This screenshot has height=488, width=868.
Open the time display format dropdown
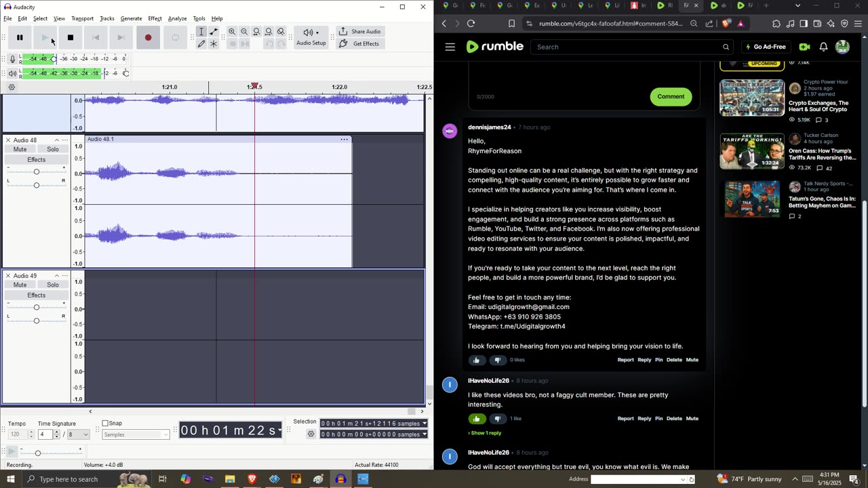[x=279, y=430]
